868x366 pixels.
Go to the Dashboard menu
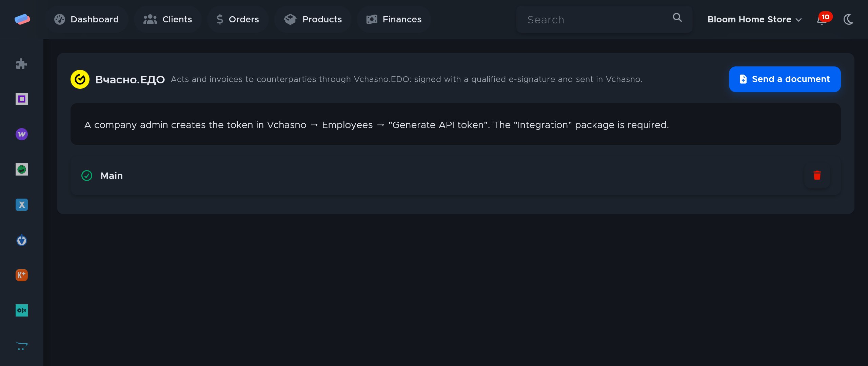pos(87,19)
